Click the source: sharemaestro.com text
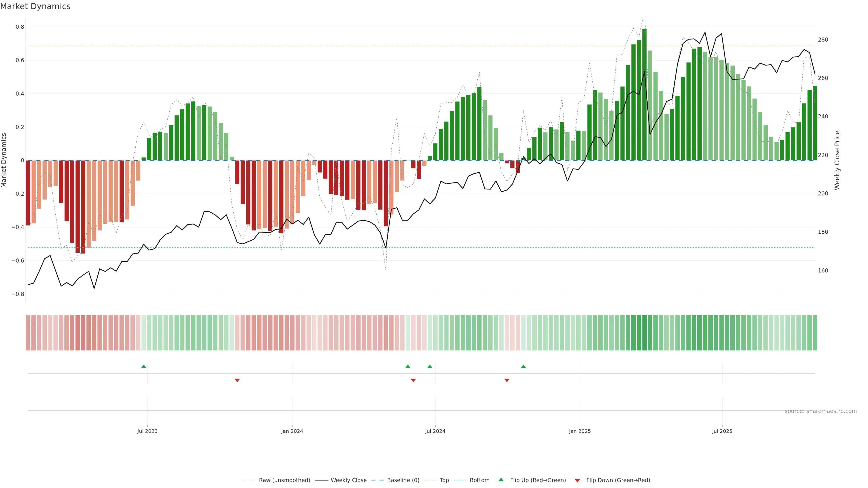 [x=821, y=411]
